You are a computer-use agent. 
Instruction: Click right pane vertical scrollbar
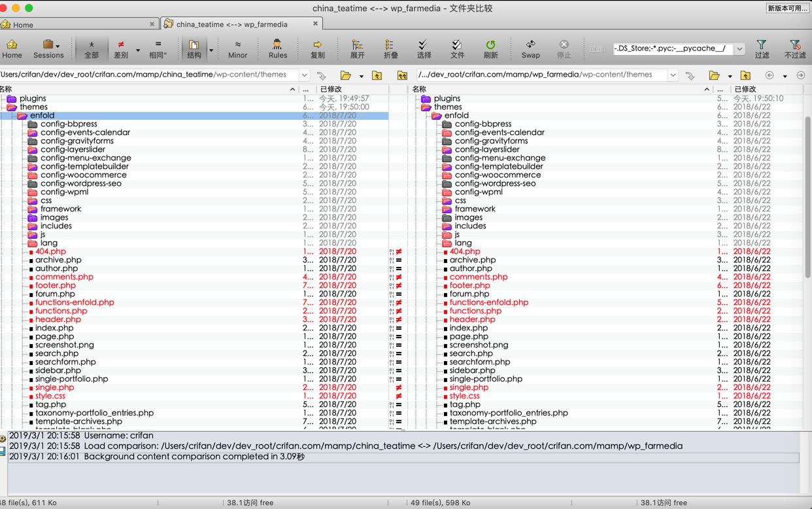[x=808, y=198]
